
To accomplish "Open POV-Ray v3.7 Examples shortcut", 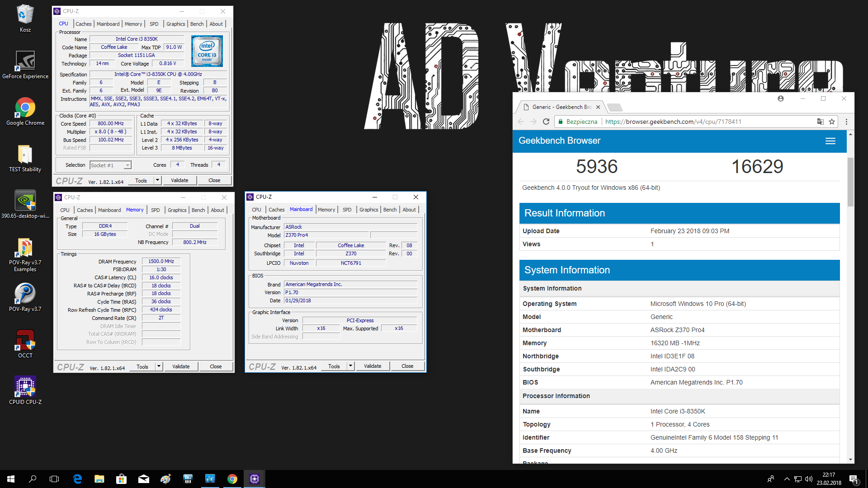I will 25,255.
